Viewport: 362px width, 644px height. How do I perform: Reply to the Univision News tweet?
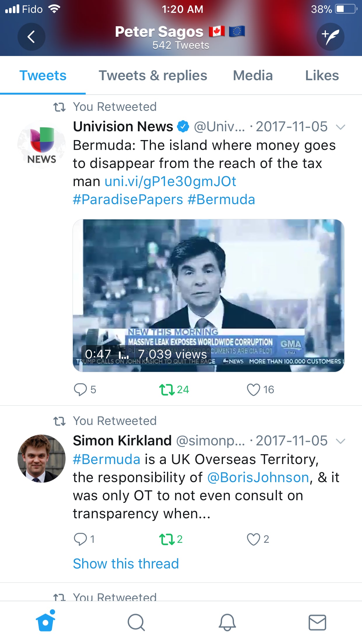85,390
